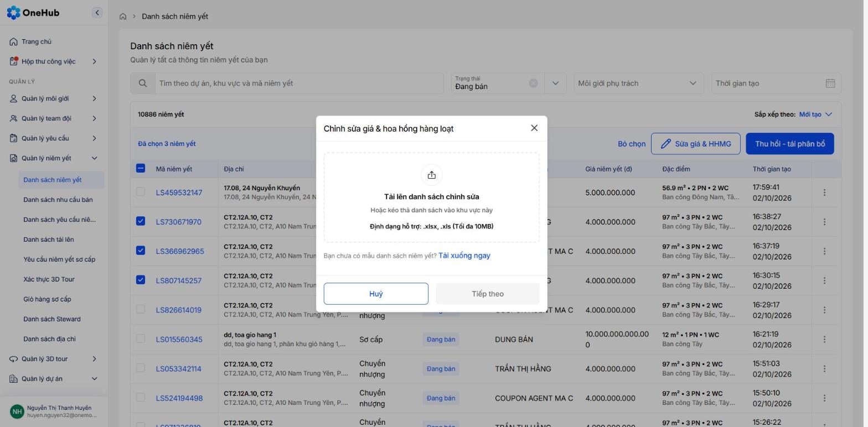868x427 pixels.
Task: Open row actions menu for LS366962965
Action: [824, 251]
